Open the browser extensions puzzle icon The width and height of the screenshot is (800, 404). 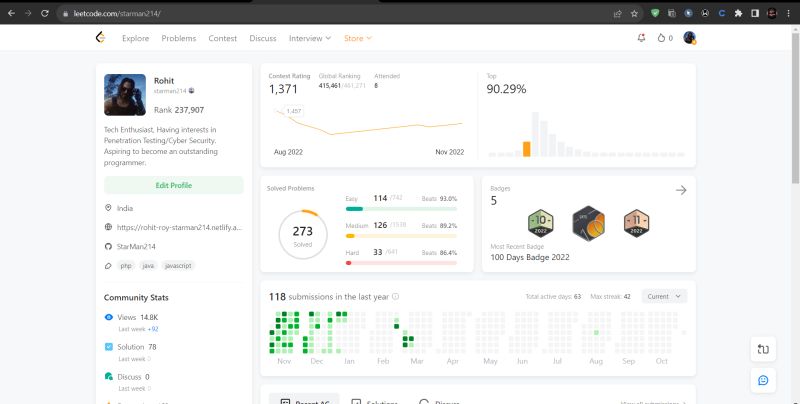[738, 14]
